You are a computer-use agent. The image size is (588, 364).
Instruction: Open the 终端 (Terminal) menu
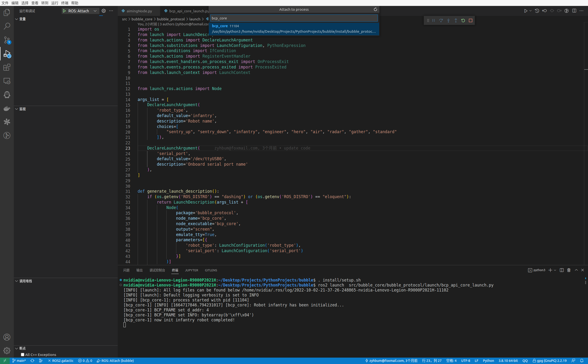65,3
